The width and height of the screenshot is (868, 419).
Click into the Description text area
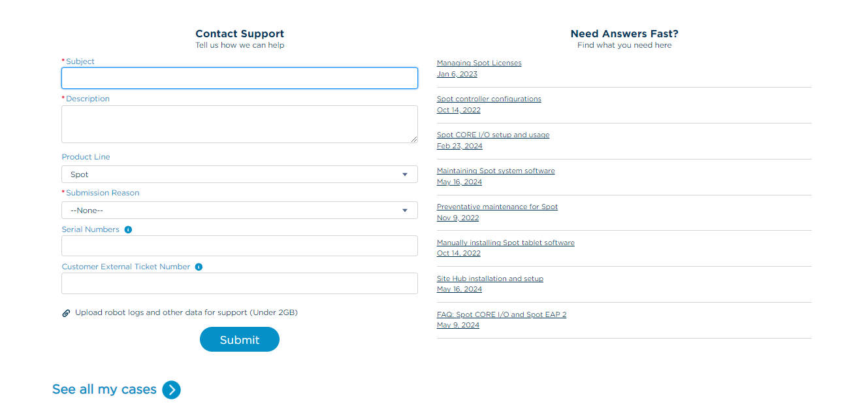(239, 124)
